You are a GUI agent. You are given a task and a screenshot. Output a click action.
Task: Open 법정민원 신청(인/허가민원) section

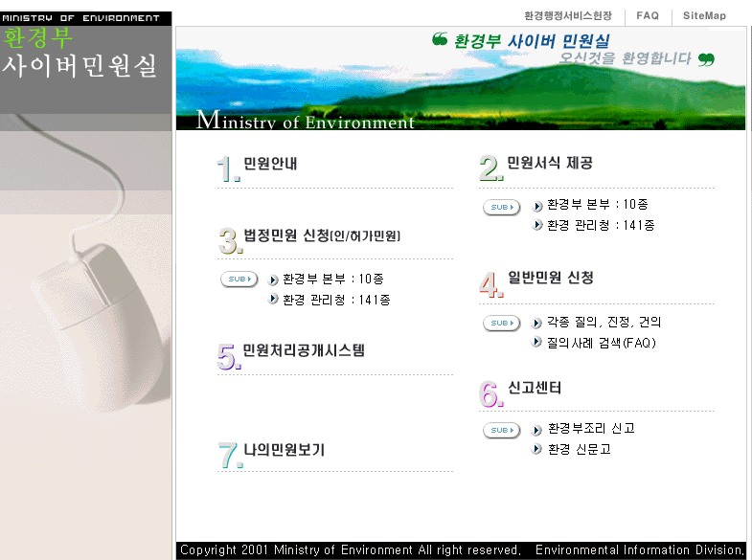coord(322,235)
